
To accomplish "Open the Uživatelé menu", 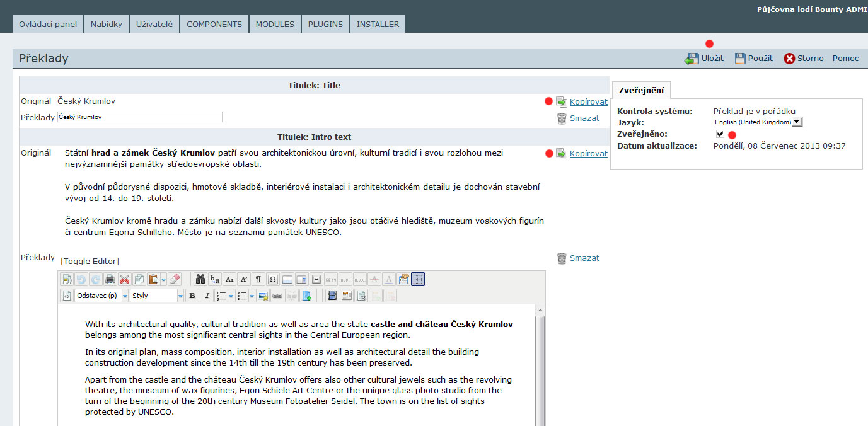I will pos(154,24).
